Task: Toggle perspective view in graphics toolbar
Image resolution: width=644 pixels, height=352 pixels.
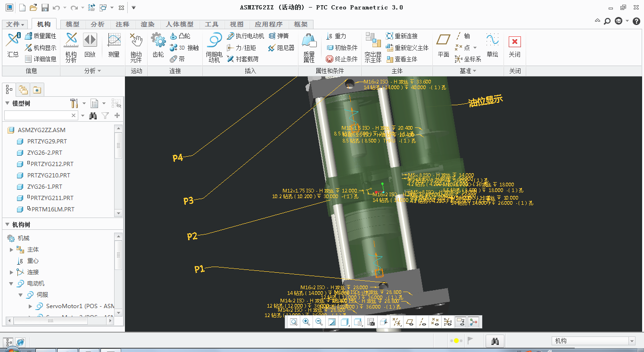Action: [x=384, y=322]
